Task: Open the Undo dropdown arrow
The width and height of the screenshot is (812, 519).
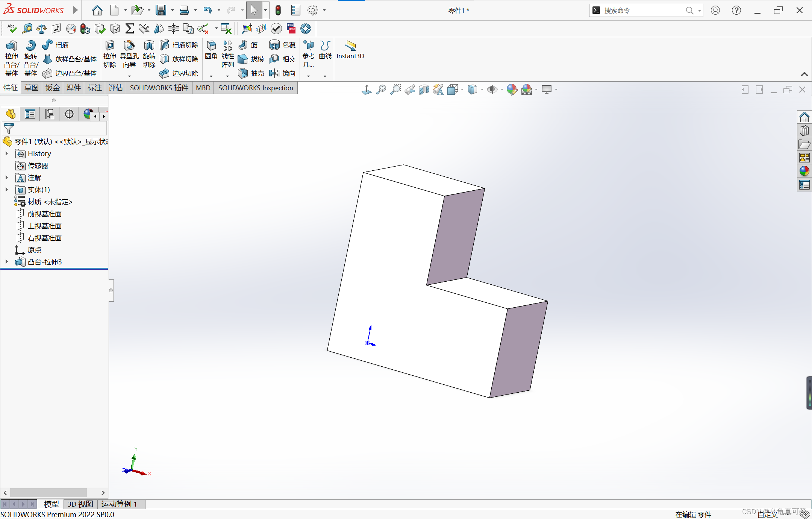Action: (219, 11)
